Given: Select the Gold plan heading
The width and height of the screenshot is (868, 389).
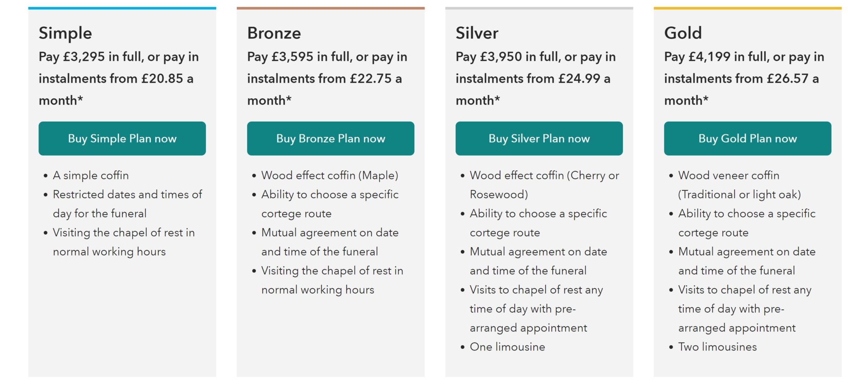Looking at the screenshot, I should tap(683, 33).
